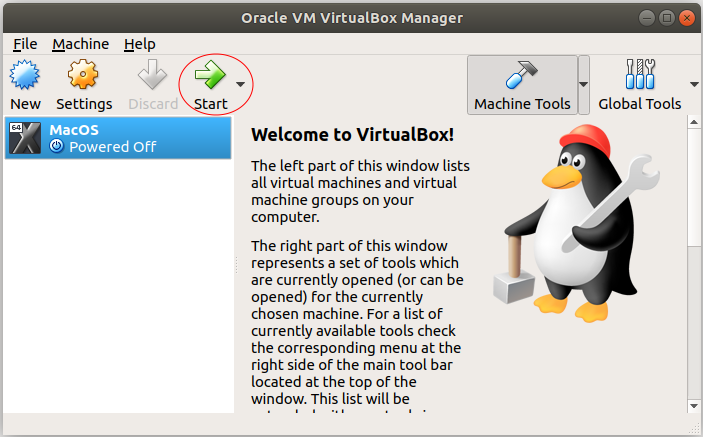Click the Discard arrow icon

[152, 77]
